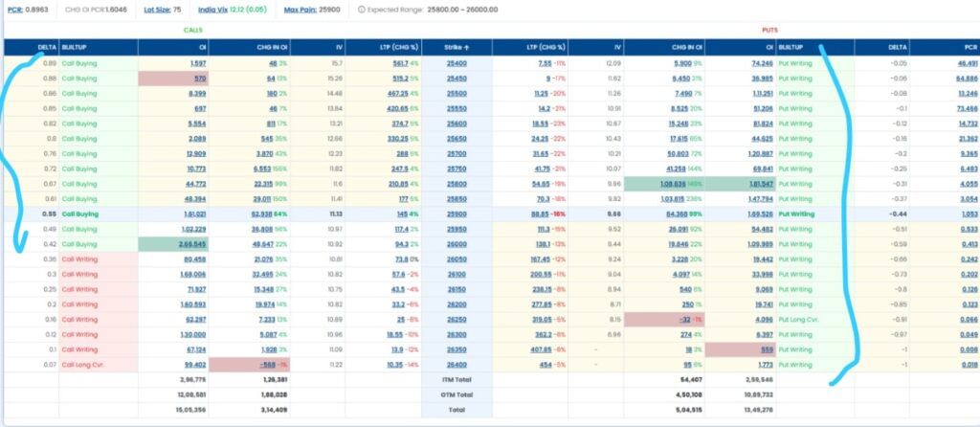Click the PCR column header
Screen dimensions: 980x427
(971, 47)
